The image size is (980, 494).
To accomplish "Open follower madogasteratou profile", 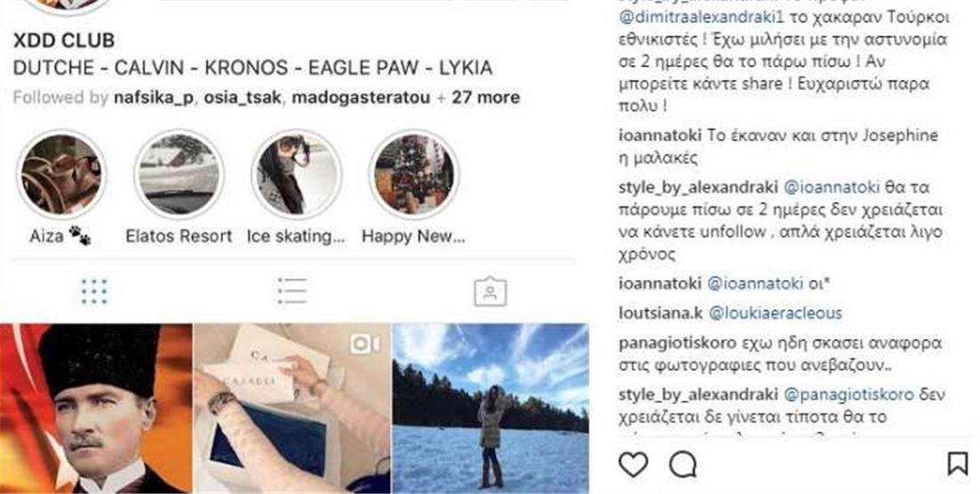I will pos(361,97).
